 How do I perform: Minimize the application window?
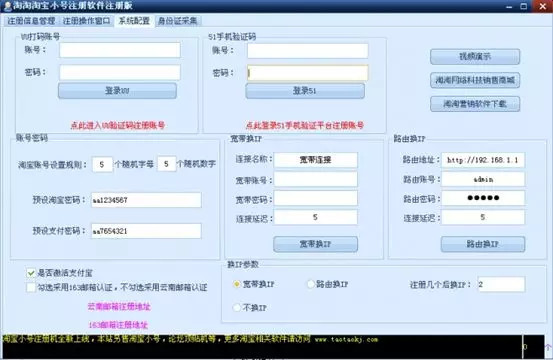point(509,7)
